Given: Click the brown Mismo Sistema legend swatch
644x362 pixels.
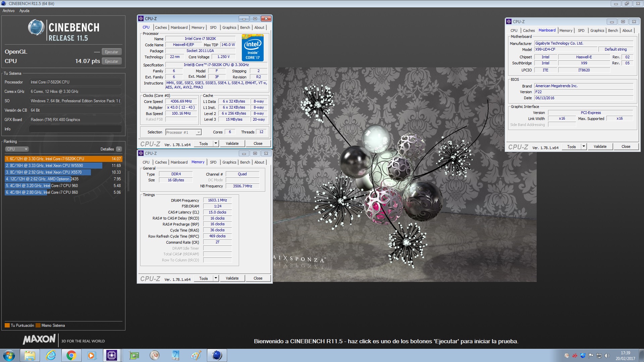Looking at the screenshot, I should click(x=38, y=325).
